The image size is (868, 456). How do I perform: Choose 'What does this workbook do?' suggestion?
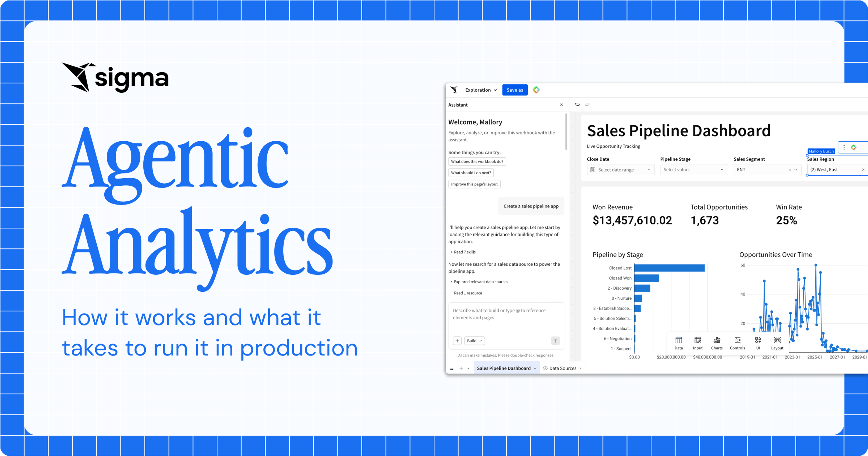(x=477, y=161)
